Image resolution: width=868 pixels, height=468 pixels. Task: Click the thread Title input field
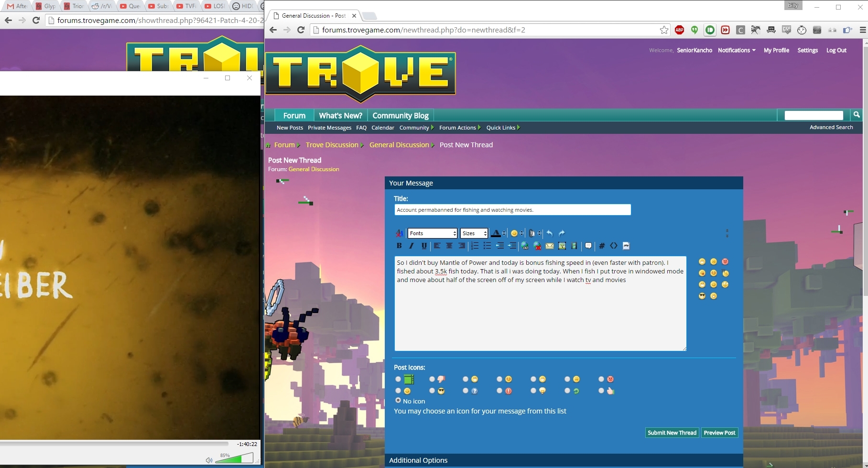tap(512, 210)
